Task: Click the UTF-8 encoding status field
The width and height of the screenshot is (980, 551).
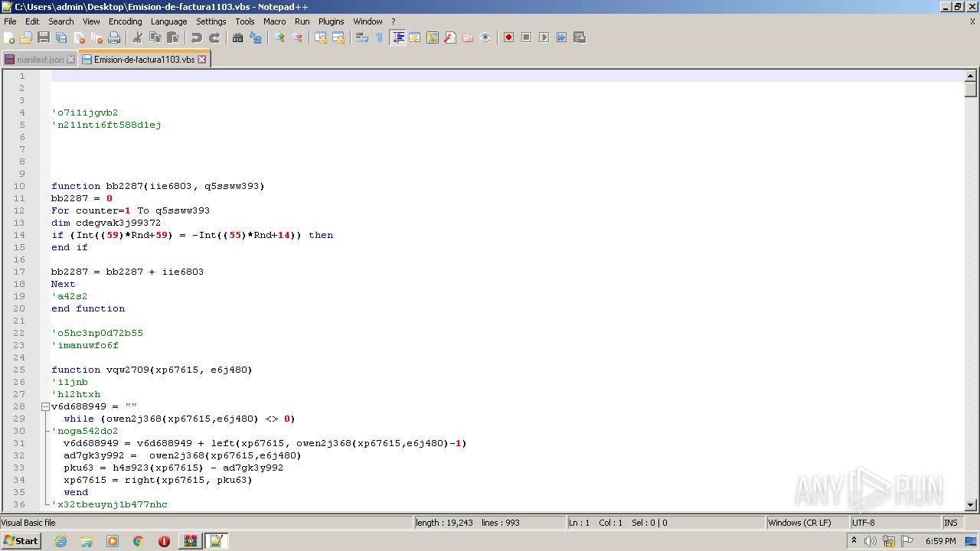Action: [x=895, y=523]
